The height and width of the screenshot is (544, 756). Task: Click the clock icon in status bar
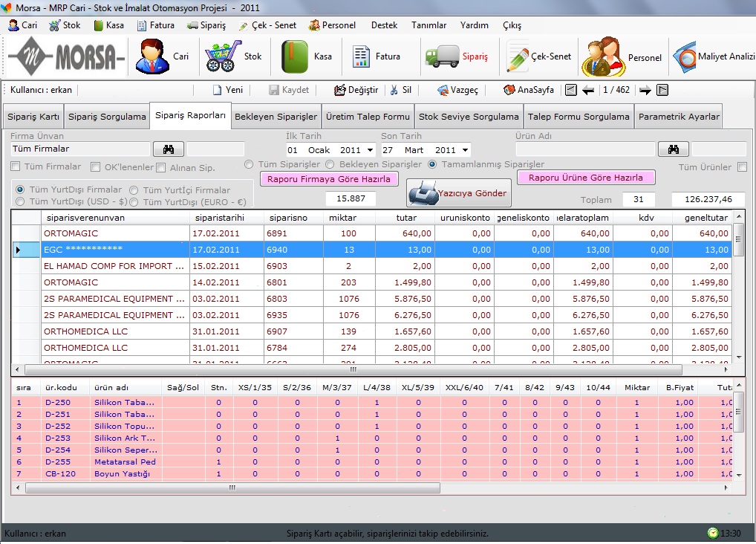713,533
